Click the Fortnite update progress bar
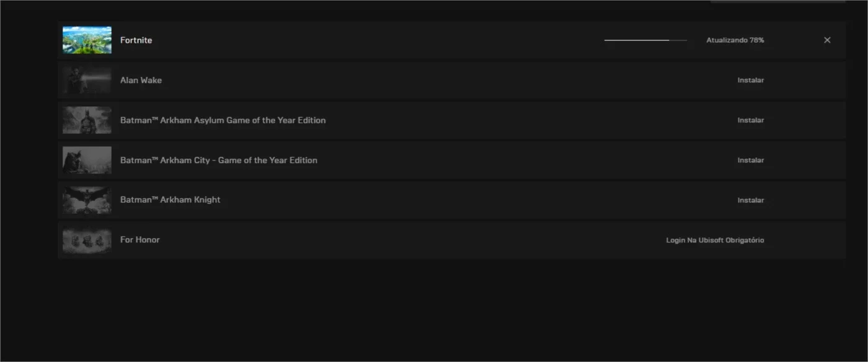This screenshot has height=362, width=868. point(645,40)
